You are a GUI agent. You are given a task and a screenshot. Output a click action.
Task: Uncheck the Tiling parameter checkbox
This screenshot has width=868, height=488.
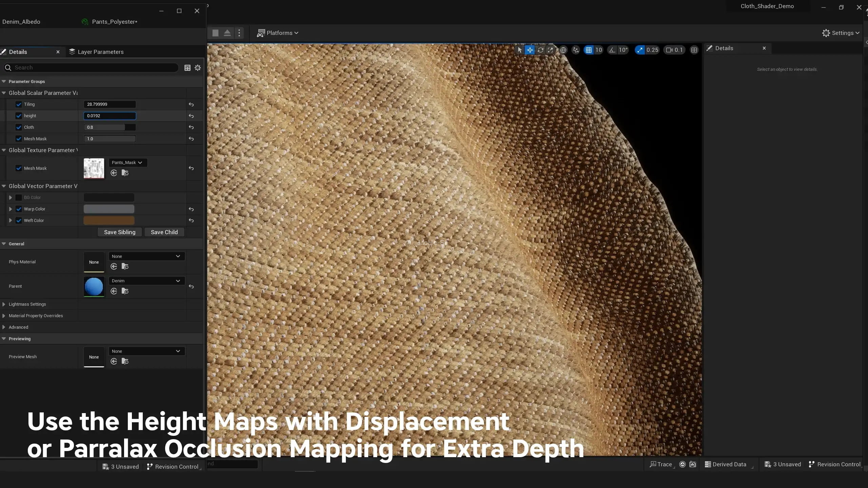coord(19,104)
